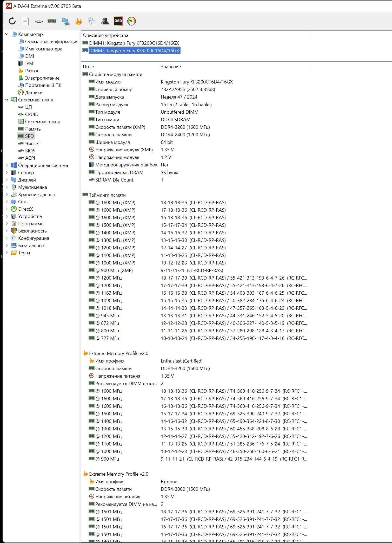The height and width of the screenshot is (543, 392).
Task: Select the SDRAM Die Count row
Action: click(196, 180)
